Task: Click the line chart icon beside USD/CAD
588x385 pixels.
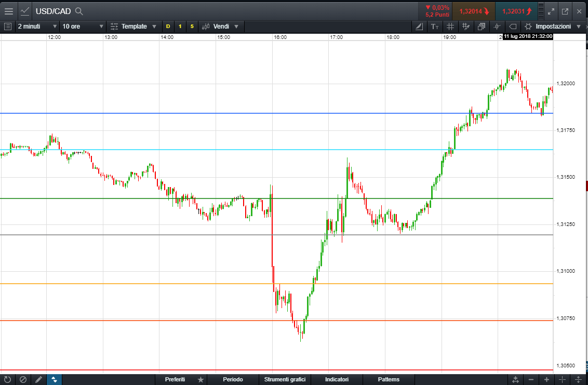Action: pyautogui.click(x=25, y=11)
